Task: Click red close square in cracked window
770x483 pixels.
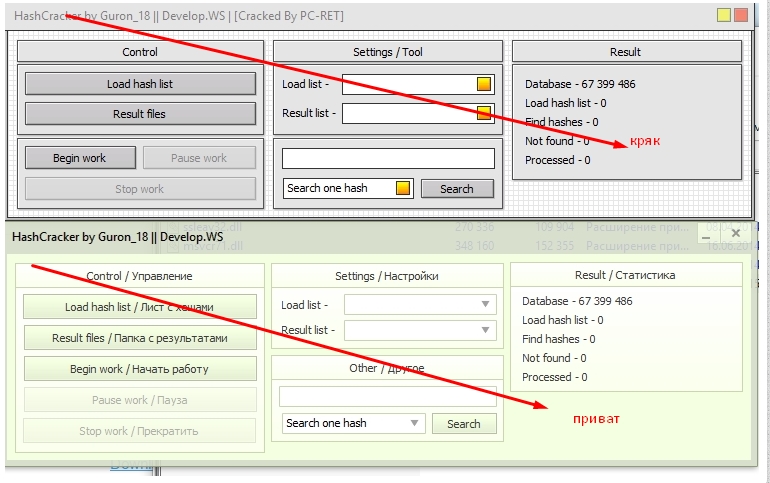Action: (x=741, y=15)
